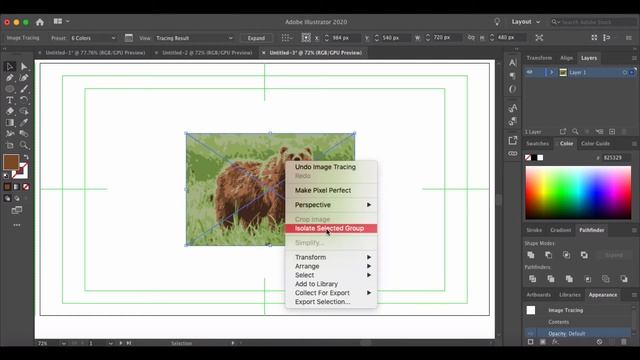Image resolution: width=640 pixels, height=360 pixels.
Task: Select the Eyedropper tool
Action: pyautogui.click(x=24, y=122)
